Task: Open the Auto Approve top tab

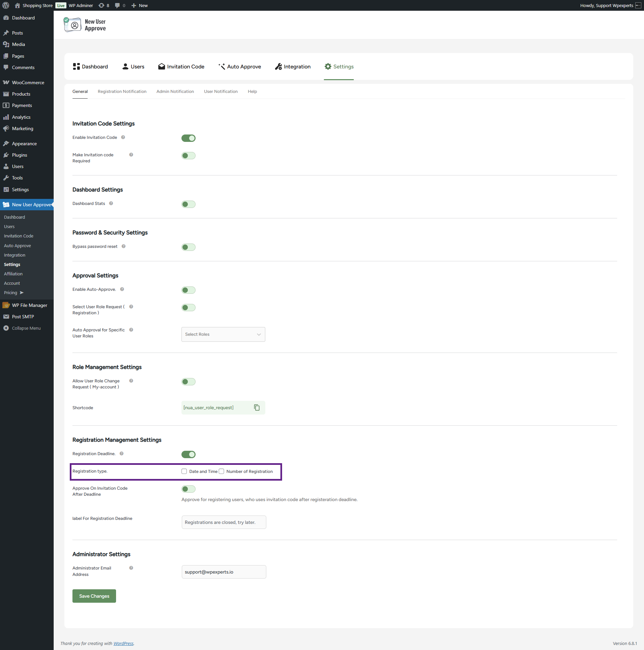Action: point(239,67)
